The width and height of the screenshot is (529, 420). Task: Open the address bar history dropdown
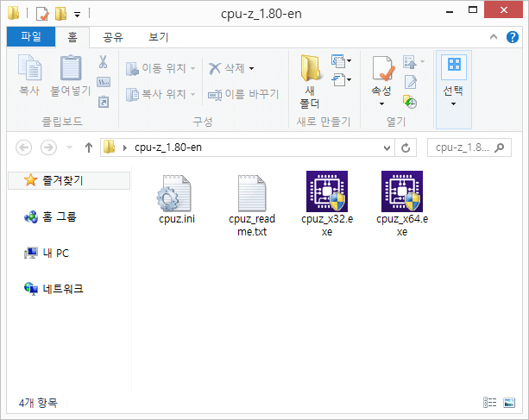click(x=387, y=147)
